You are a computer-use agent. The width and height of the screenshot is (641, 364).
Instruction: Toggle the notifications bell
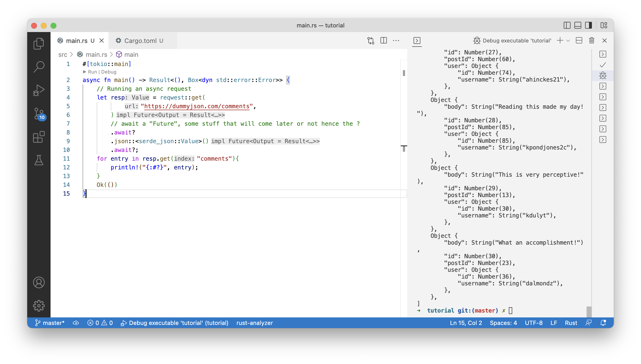click(603, 323)
